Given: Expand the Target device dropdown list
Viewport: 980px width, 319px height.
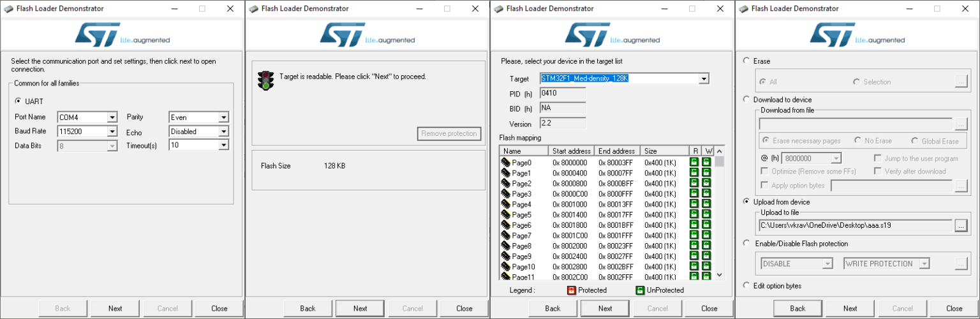Looking at the screenshot, I should [704, 79].
